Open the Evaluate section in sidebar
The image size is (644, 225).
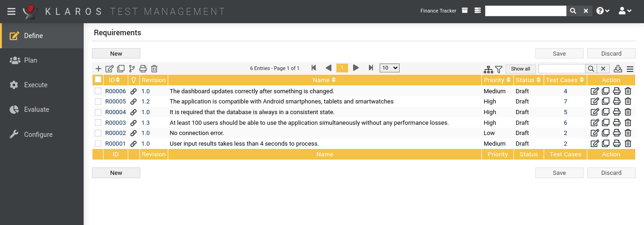pos(36,109)
